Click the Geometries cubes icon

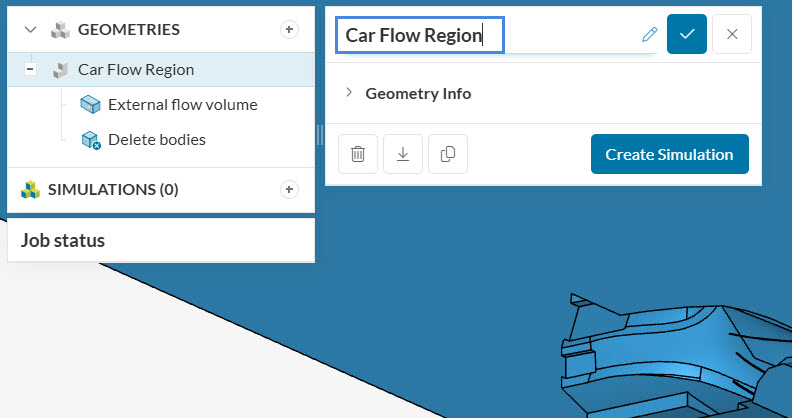61,30
